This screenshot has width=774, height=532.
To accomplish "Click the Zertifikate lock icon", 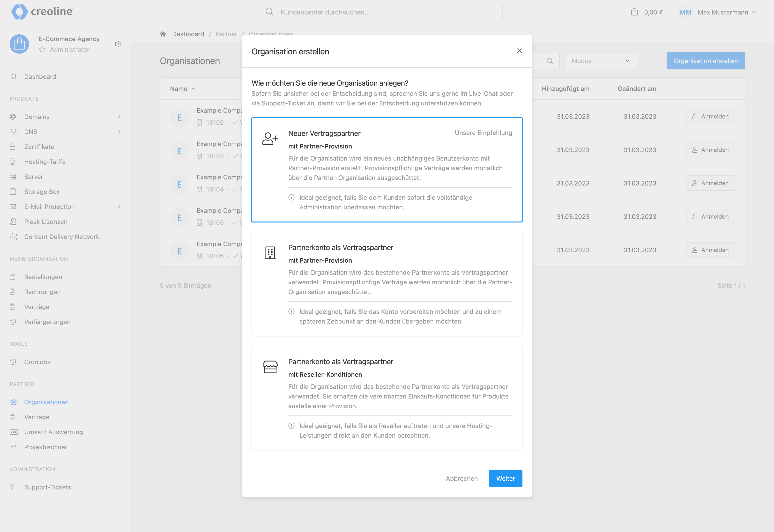I will click(13, 147).
